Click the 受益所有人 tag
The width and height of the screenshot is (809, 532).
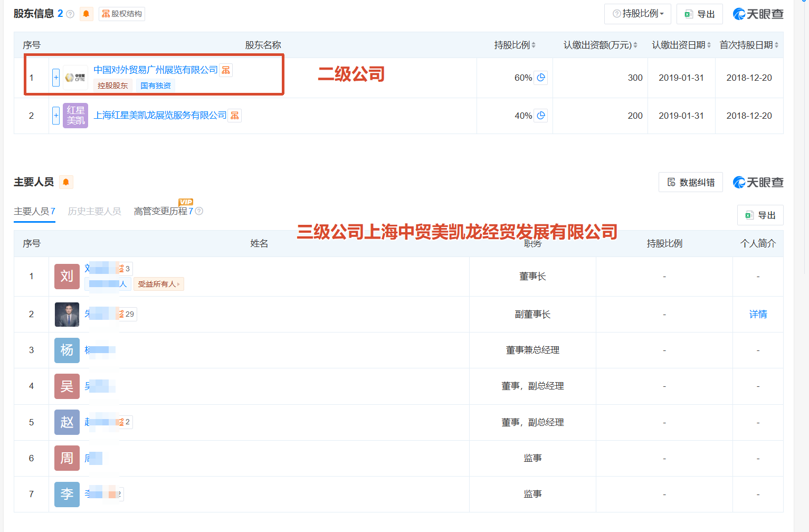159,284
